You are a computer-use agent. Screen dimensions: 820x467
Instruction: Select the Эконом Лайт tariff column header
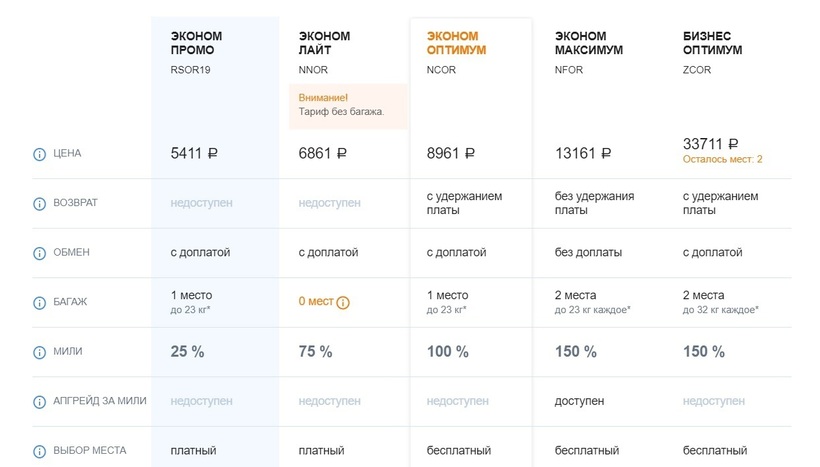[x=324, y=43]
